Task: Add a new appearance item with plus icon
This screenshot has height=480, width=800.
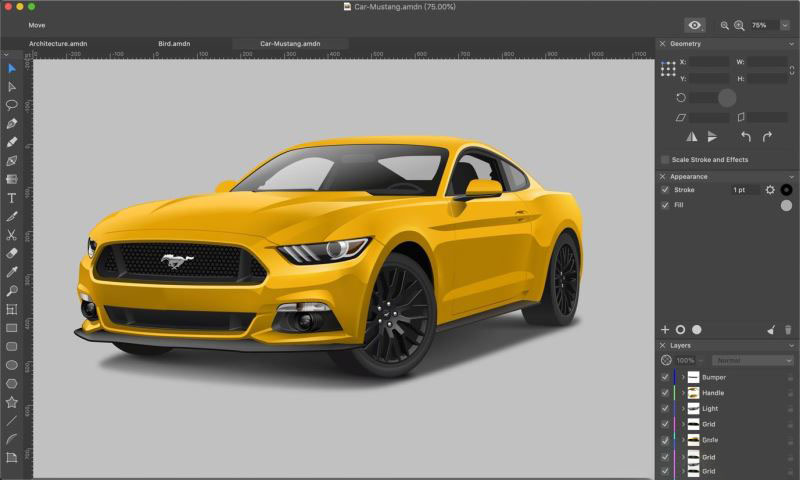Action: click(665, 330)
